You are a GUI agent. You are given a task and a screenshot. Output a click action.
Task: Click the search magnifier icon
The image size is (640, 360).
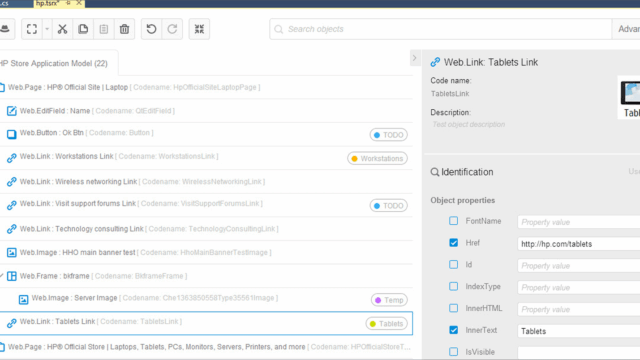coord(279,29)
